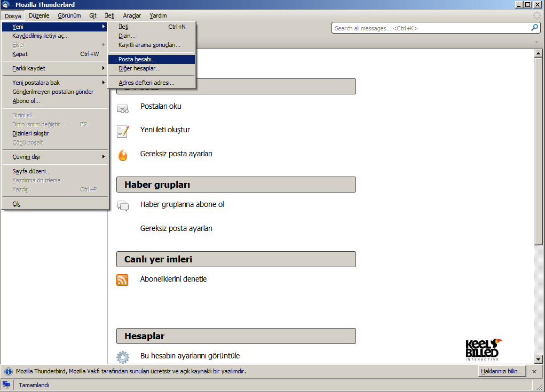This screenshot has width=545, height=392.
Task: Choose Çık to exit Thunderbird
Action: (55, 204)
